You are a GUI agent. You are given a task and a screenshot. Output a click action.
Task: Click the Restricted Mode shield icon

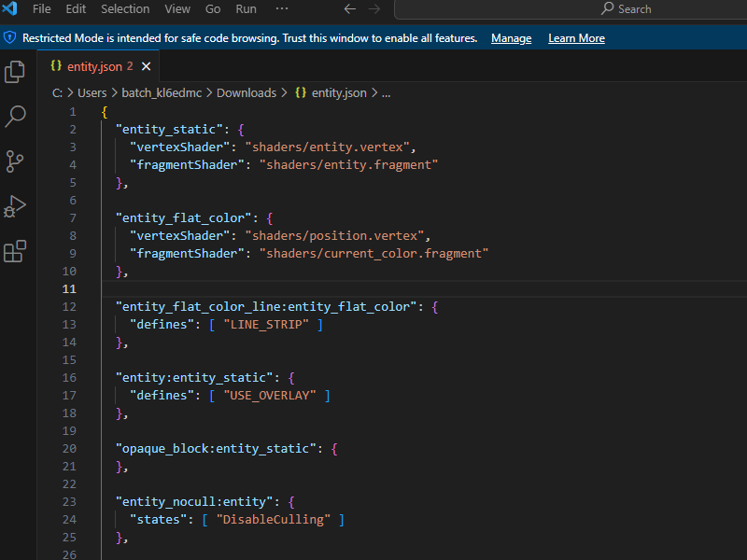pyautogui.click(x=9, y=38)
